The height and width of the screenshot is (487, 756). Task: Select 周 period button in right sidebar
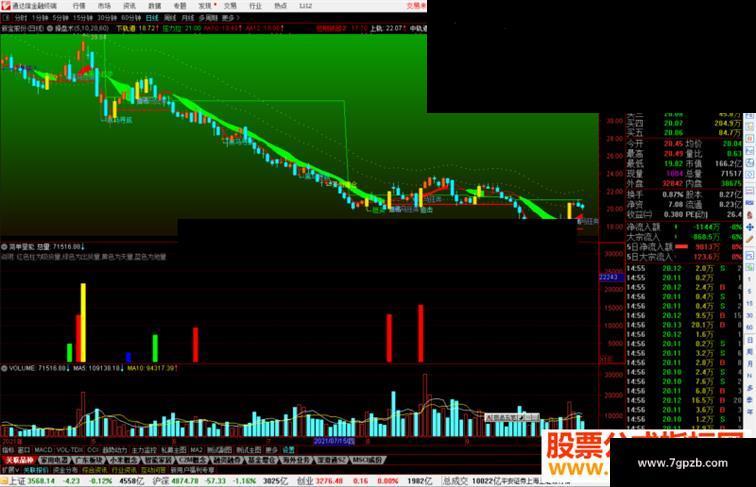750,352
